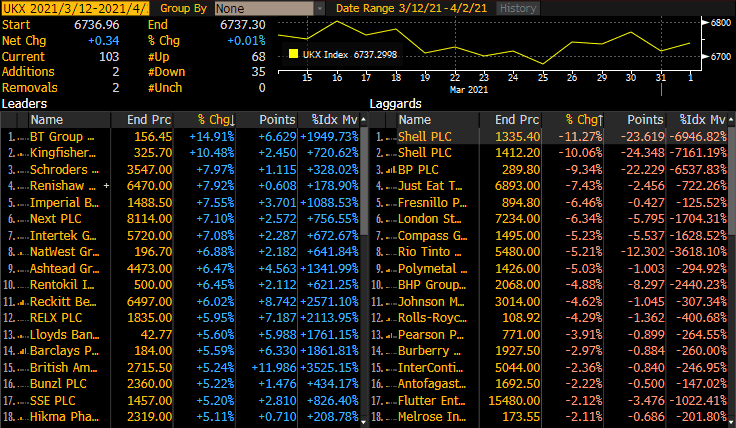Screen dimensions: 736x428
Task: Click the Leaders list scroll-down arrow
Action: click(363, 422)
